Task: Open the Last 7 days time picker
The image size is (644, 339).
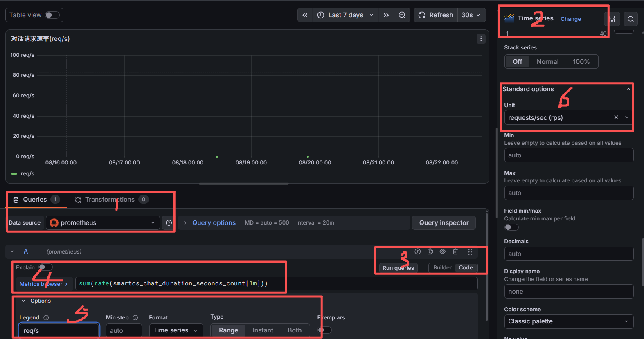Action: click(346, 15)
